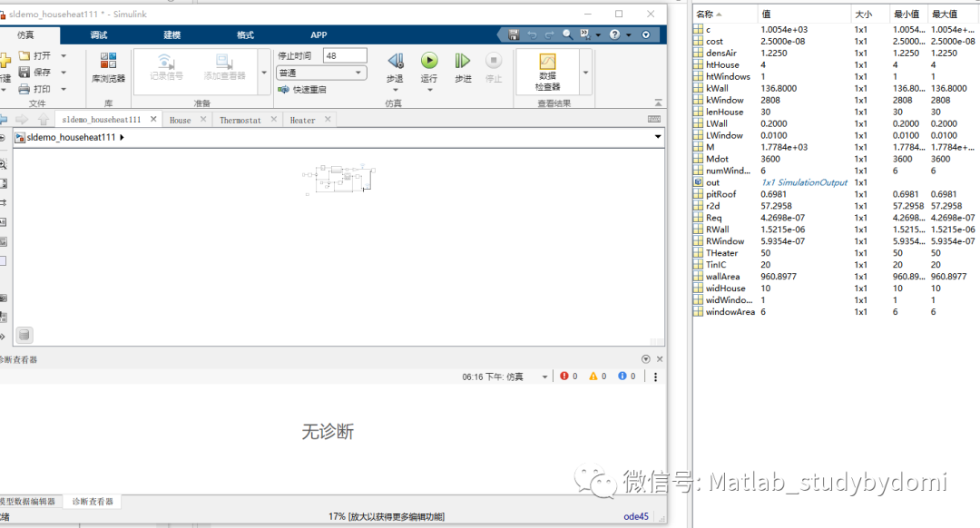Open the 库浏览器 library browser
The height and width of the screenshot is (528, 980).
pos(108,67)
